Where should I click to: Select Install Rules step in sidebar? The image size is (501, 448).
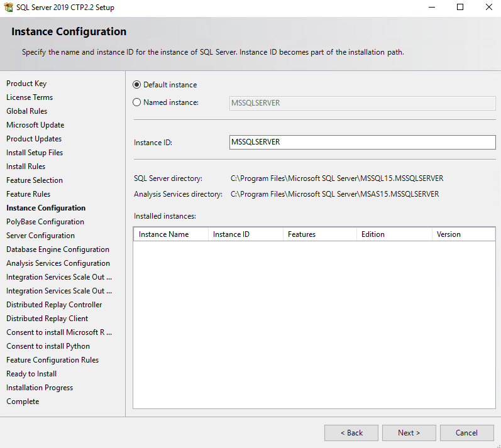[x=26, y=167]
